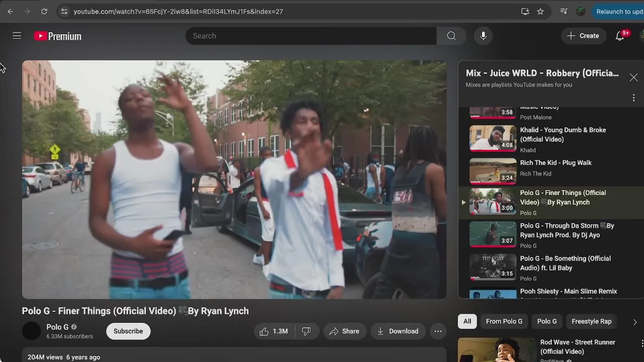Click the video title Finer Things heading

click(135, 311)
